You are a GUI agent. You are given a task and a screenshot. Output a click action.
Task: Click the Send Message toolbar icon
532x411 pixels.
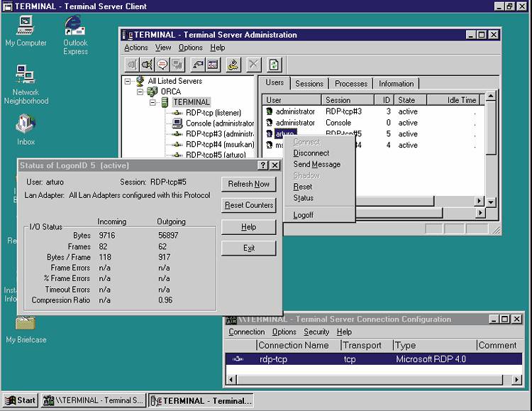tap(162, 65)
